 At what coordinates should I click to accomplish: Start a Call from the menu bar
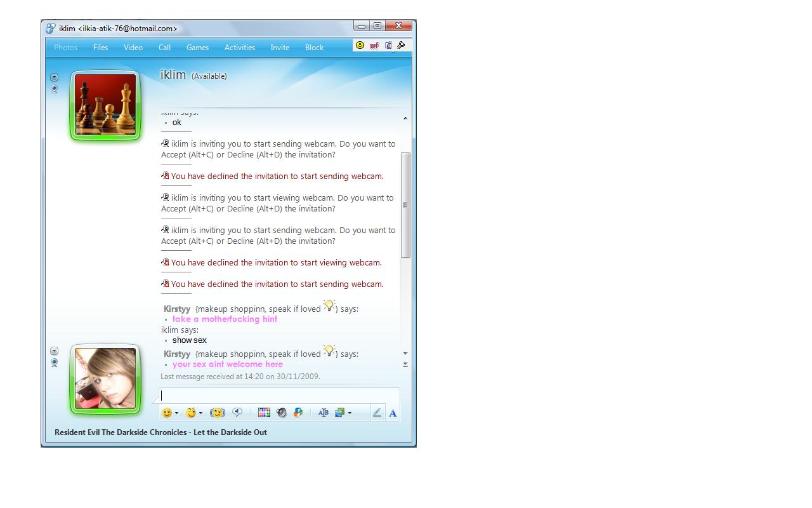pyautogui.click(x=164, y=48)
